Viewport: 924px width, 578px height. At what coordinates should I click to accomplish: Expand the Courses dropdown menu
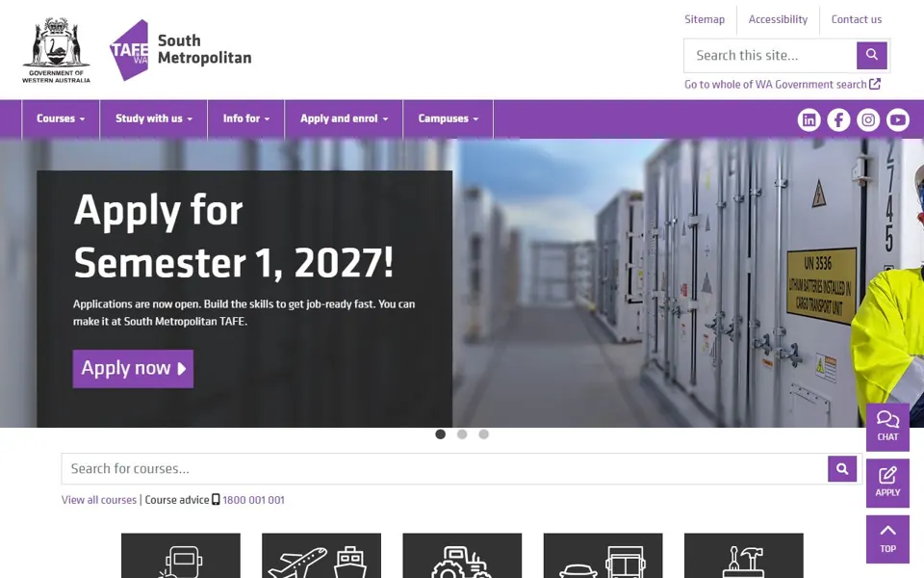(61, 118)
